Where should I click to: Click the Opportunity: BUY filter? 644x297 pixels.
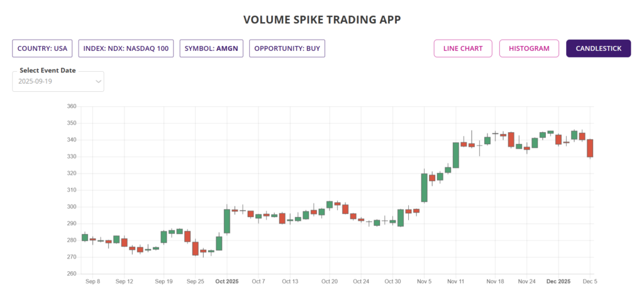click(287, 48)
